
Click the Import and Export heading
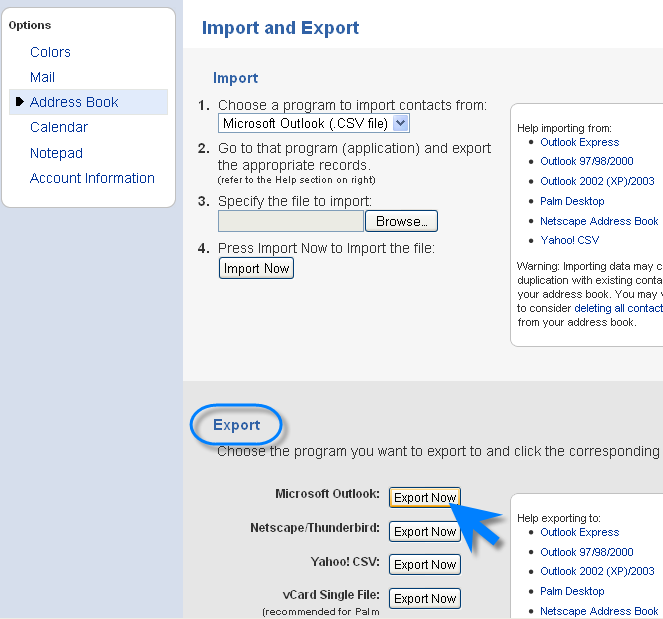280,28
